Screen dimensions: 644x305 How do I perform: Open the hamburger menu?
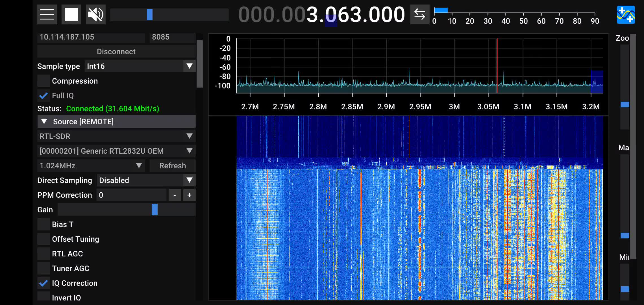[47, 14]
